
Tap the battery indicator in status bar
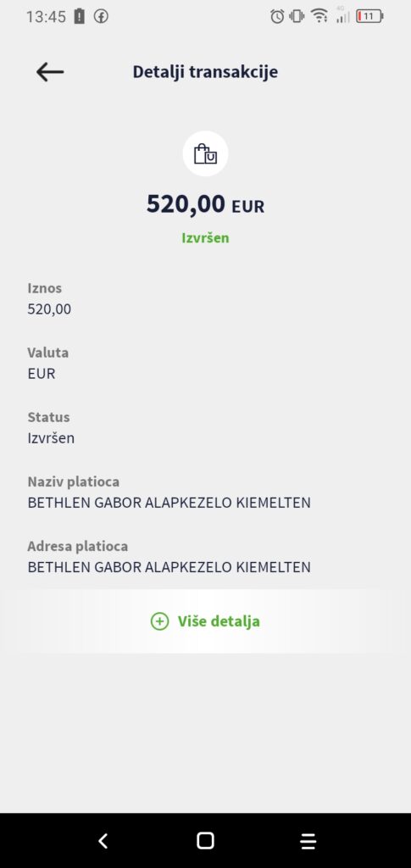point(369,16)
